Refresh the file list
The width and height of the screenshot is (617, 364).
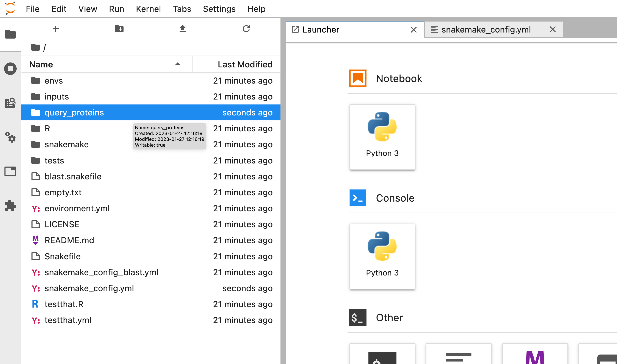(x=246, y=29)
